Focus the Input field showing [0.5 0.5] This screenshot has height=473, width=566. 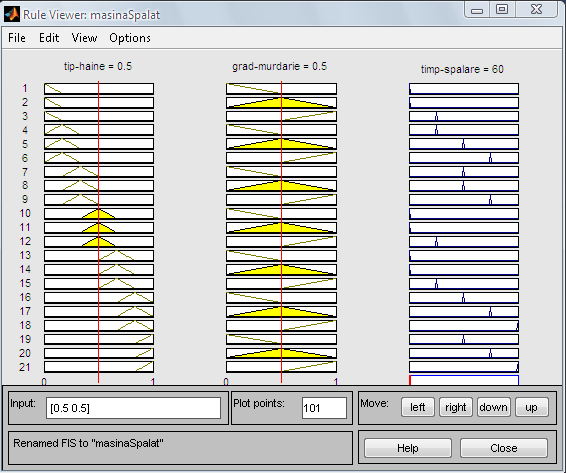click(x=133, y=408)
